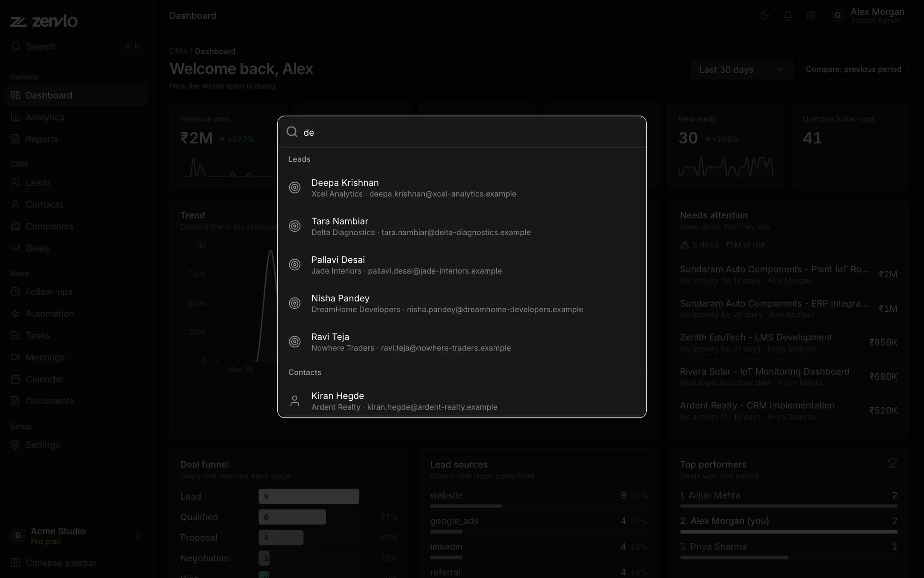
Task: Toggle dark mode with the moon icon
Action: point(765,16)
